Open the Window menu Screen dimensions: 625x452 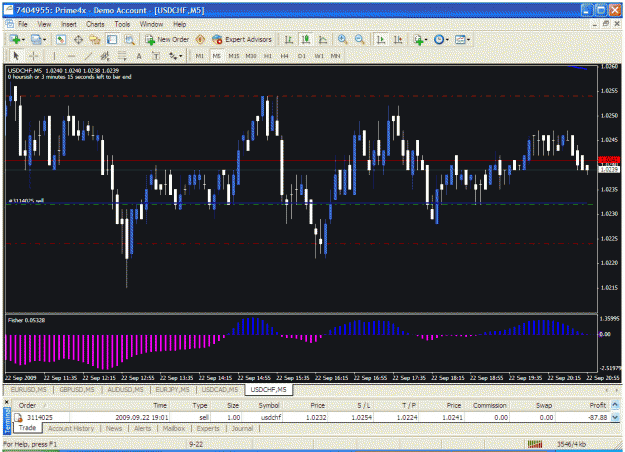(x=151, y=24)
